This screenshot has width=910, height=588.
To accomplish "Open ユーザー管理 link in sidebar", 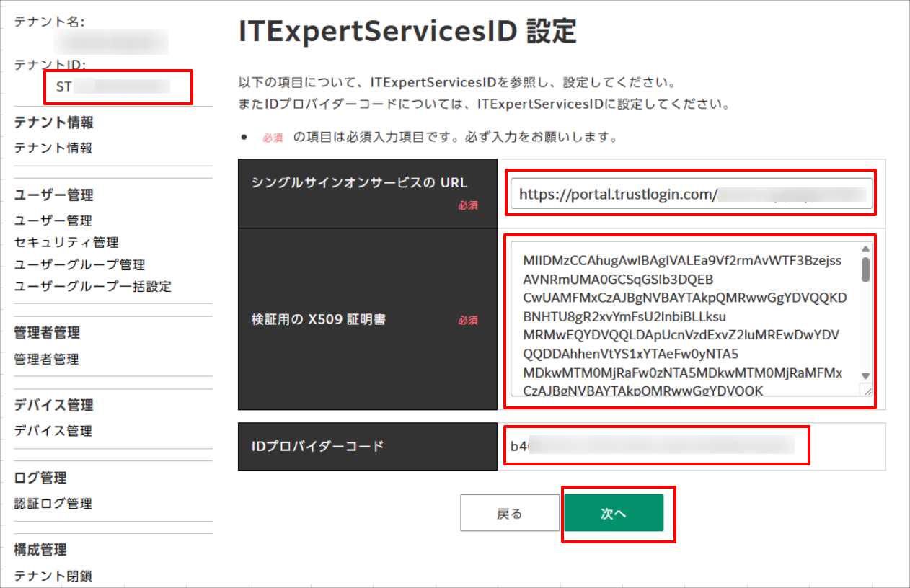I will pyautogui.click(x=53, y=220).
